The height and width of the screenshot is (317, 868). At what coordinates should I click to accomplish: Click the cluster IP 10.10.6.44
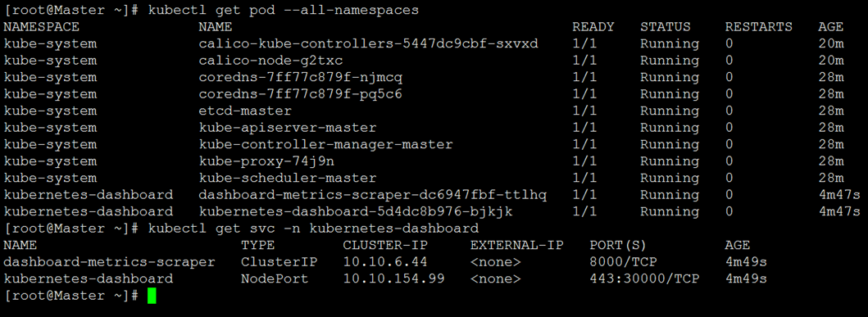pos(384,261)
